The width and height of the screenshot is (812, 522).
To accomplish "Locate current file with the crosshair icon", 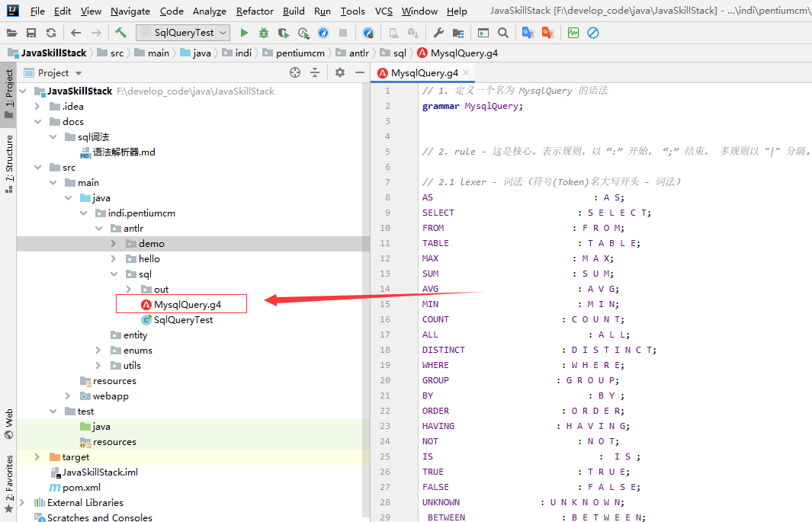I will tap(295, 73).
